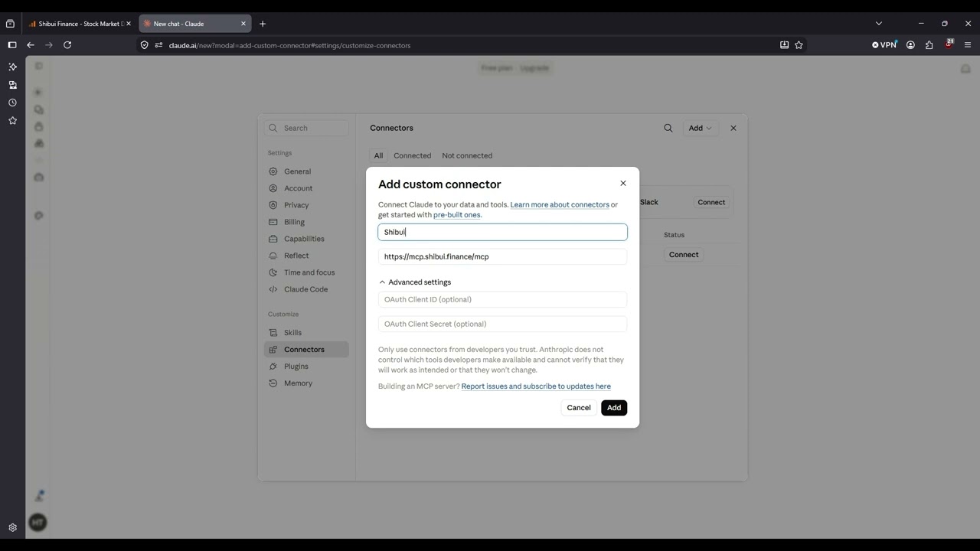Open the list all tabs chevron
This screenshot has height=551, width=980.
pos(879,24)
